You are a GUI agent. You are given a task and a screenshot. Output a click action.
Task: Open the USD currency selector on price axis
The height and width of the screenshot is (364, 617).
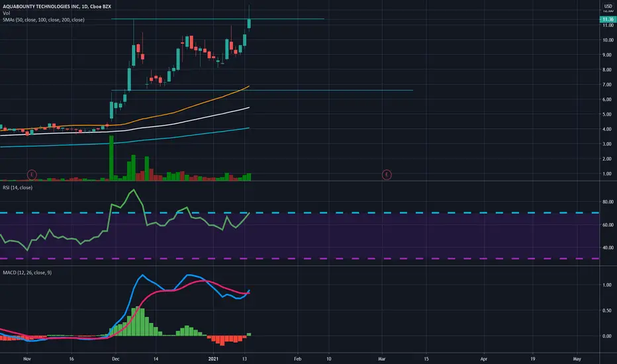click(608, 7)
